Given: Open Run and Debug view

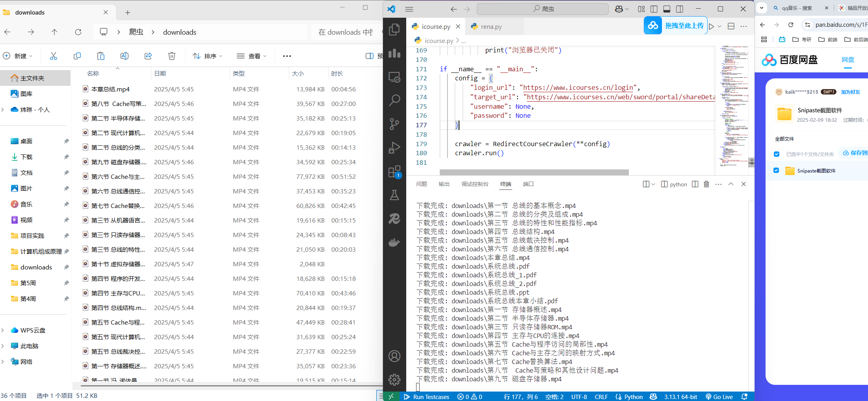Looking at the screenshot, I should coord(394,148).
